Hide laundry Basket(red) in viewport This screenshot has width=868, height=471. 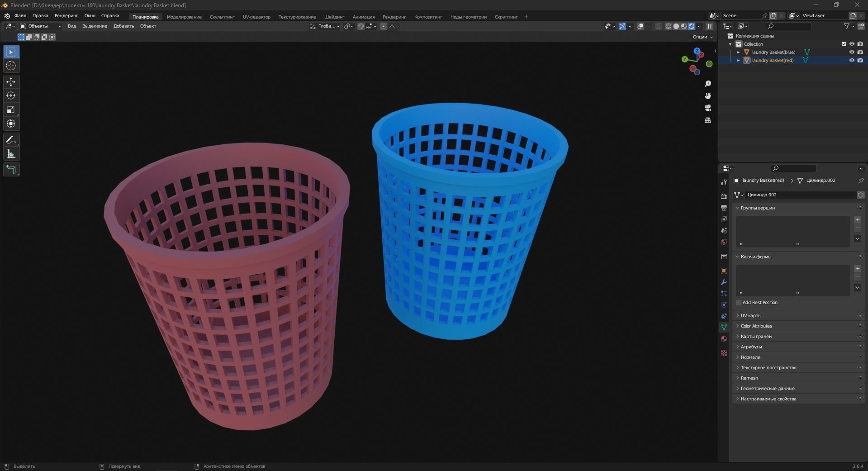coord(852,60)
